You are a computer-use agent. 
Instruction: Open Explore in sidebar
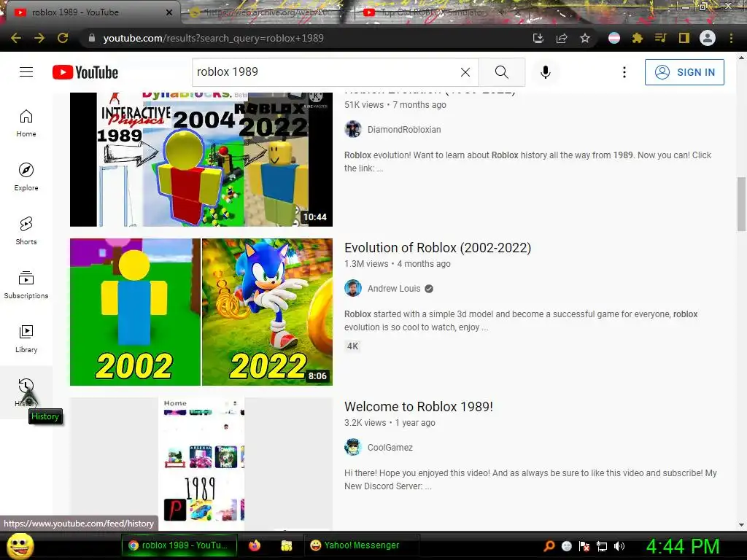click(26, 177)
